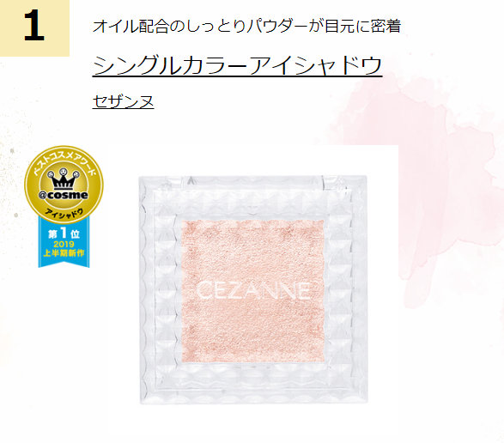
Task: Click the 2019 year text on ribbon
Action: point(64,245)
